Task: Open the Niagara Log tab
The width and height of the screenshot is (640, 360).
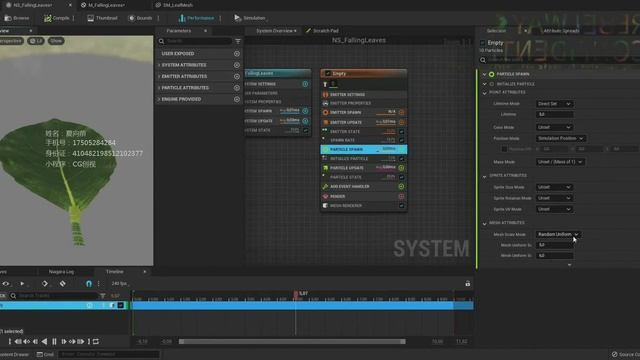Action: tap(61, 271)
